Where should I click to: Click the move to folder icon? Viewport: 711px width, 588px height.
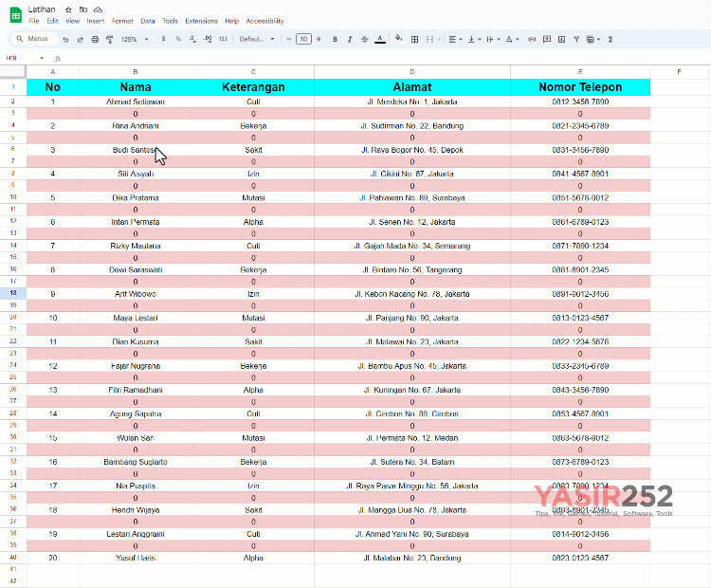(83, 9)
